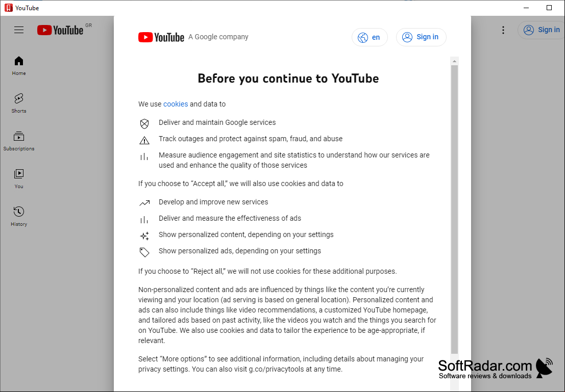Open the hamburger guide menu
The image size is (565, 392).
pos(19,30)
